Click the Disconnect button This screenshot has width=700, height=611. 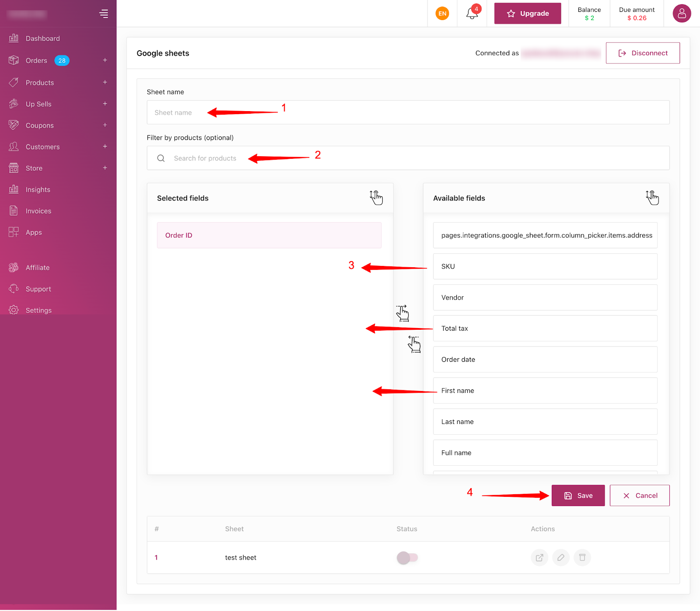click(643, 53)
